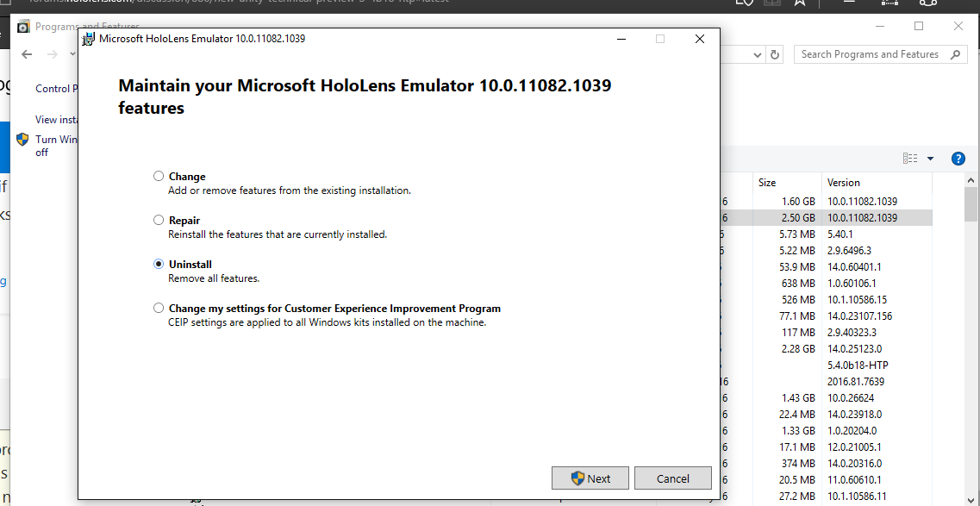Click version 5.4.0b18-HTP entry

[x=858, y=365]
